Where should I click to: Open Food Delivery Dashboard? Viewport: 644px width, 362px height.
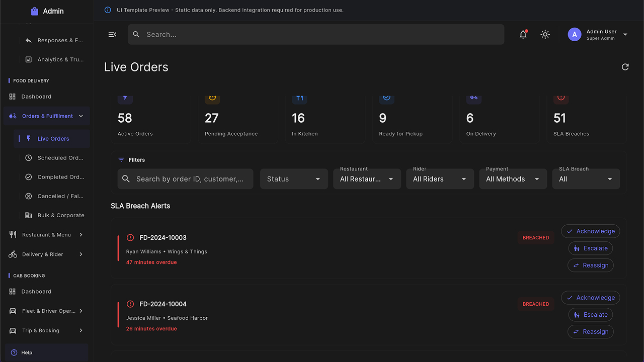(46, 97)
